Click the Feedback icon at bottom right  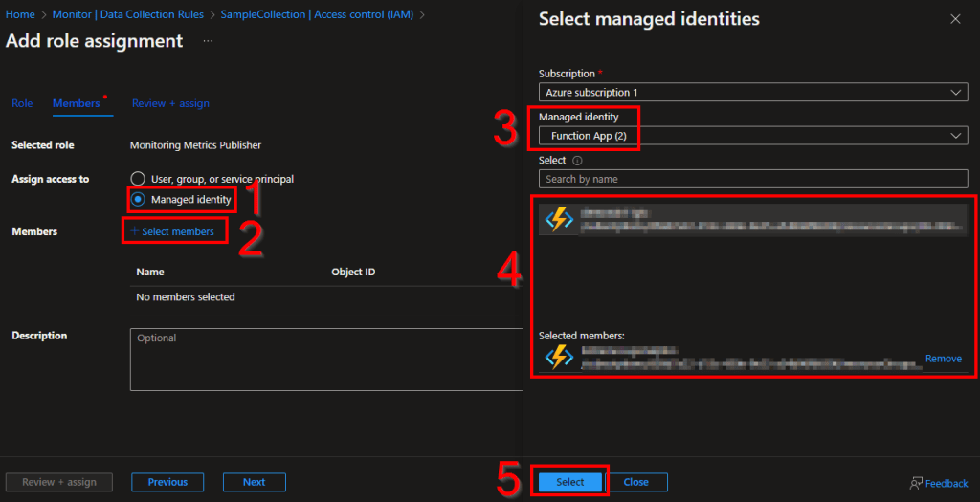coord(916,483)
